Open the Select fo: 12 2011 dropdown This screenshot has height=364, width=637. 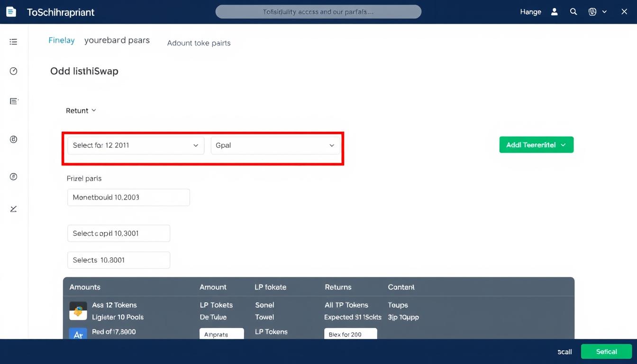pos(135,145)
